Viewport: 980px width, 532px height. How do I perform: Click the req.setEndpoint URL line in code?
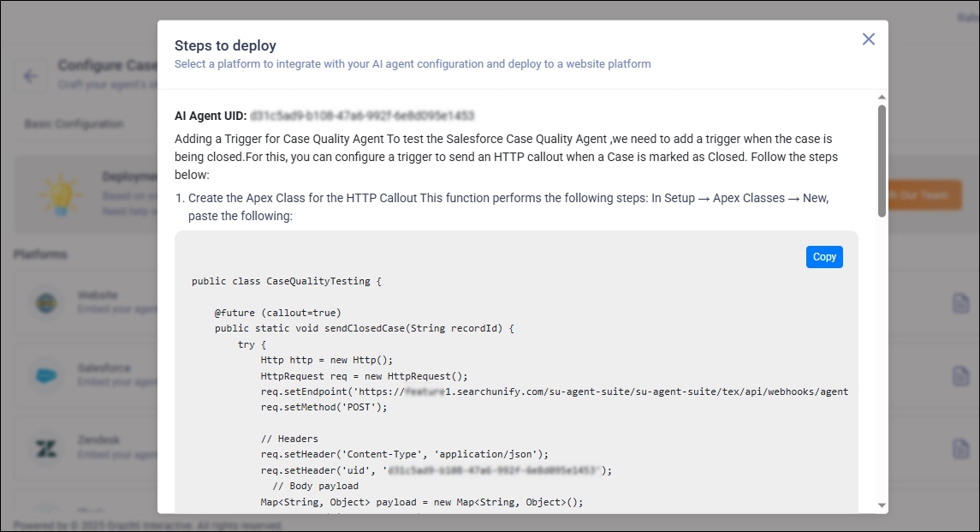click(x=554, y=392)
